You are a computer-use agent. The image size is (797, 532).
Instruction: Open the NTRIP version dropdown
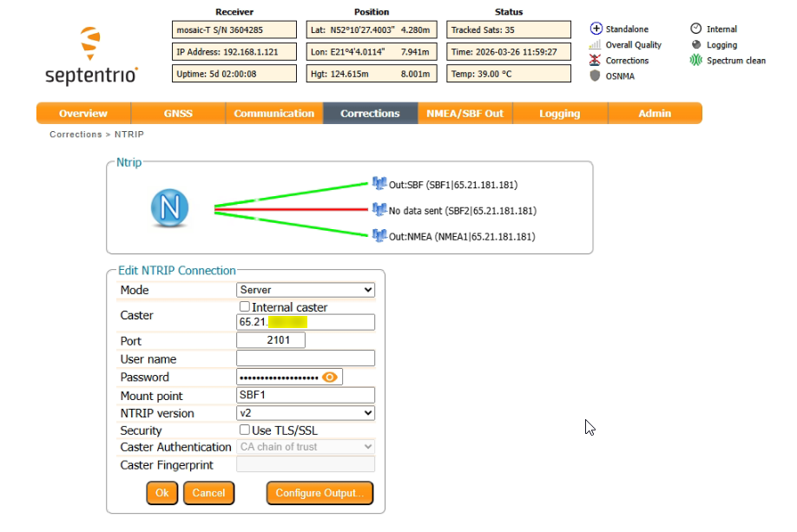coord(306,413)
